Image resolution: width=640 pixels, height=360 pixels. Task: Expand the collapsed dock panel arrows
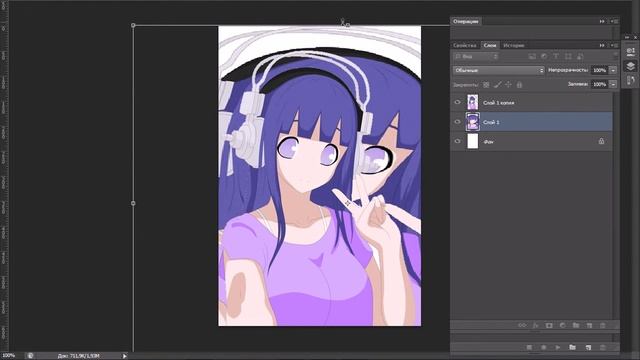pyautogui.click(x=627, y=37)
